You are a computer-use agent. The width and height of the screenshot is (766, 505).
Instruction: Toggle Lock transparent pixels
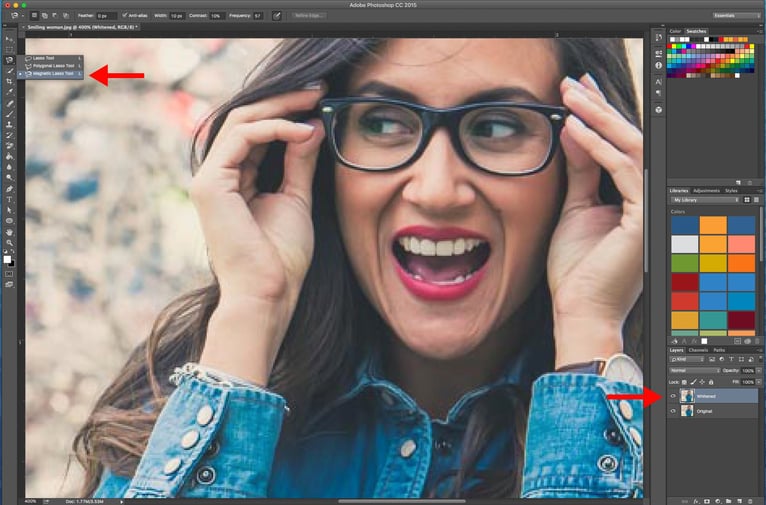pos(684,382)
